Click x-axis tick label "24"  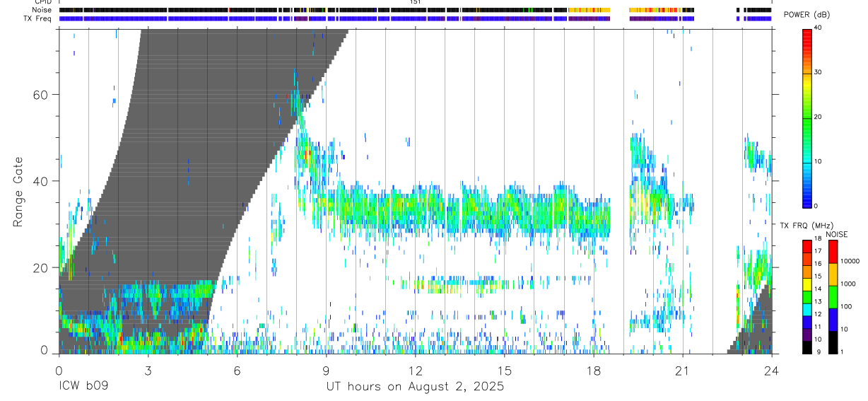[x=771, y=370]
